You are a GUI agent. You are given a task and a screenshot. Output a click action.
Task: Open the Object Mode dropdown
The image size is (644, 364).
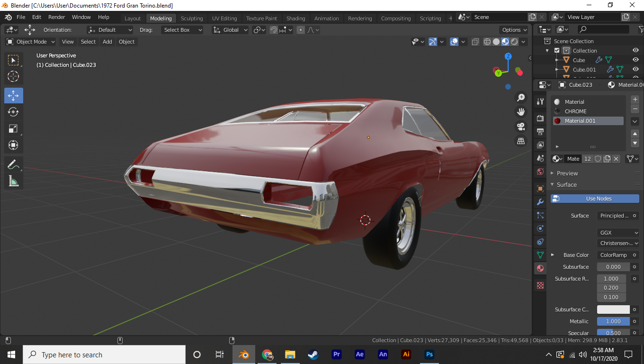click(31, 42)
